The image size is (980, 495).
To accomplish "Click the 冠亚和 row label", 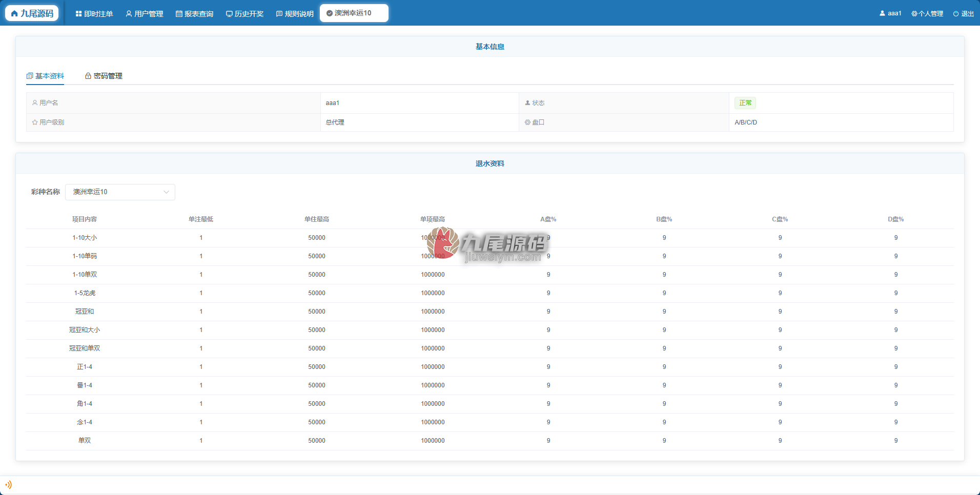I will tap(85, 312).
